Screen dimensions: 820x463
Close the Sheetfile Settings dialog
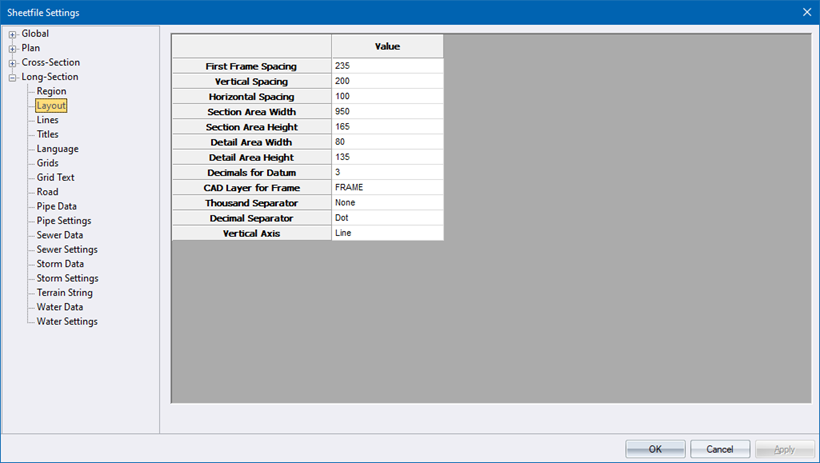[806, 12]
